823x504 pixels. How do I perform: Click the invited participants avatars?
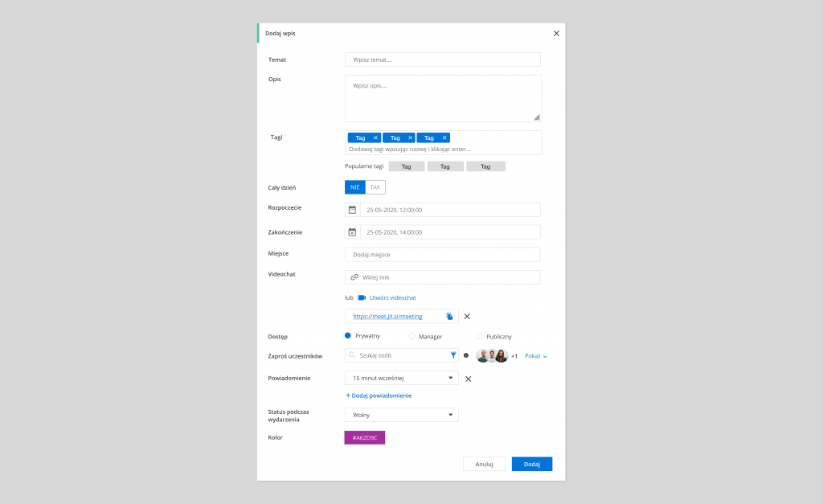click(492, 356)
